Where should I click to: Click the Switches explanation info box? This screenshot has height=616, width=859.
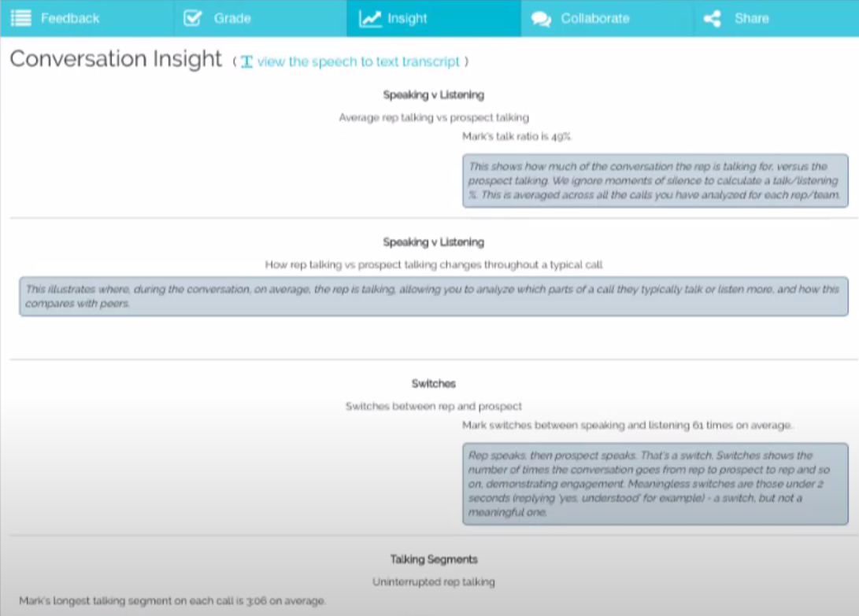(655, 484)
